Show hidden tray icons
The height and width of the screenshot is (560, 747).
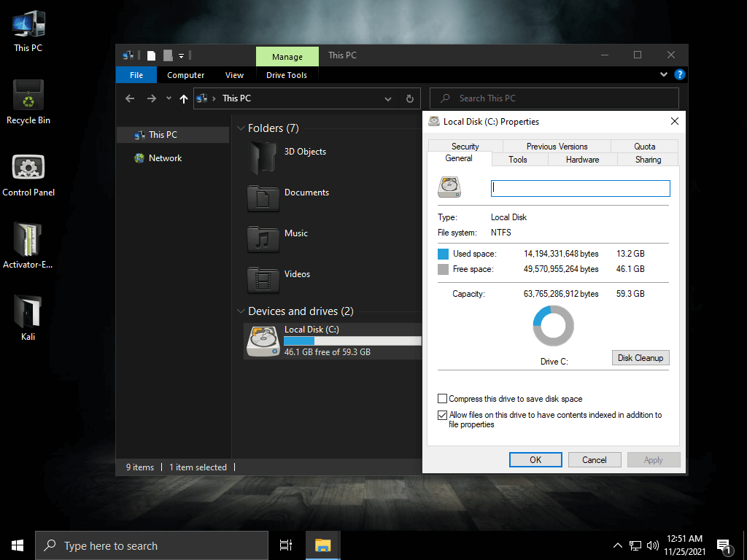tap(617, 545)
